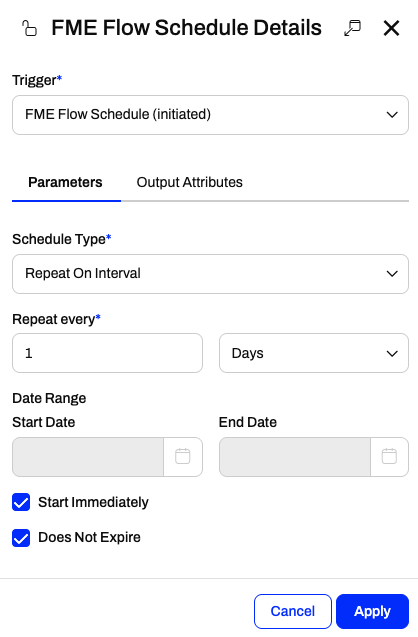
Task: Click the Repeat every number field
Action: (x=107, y=353)
